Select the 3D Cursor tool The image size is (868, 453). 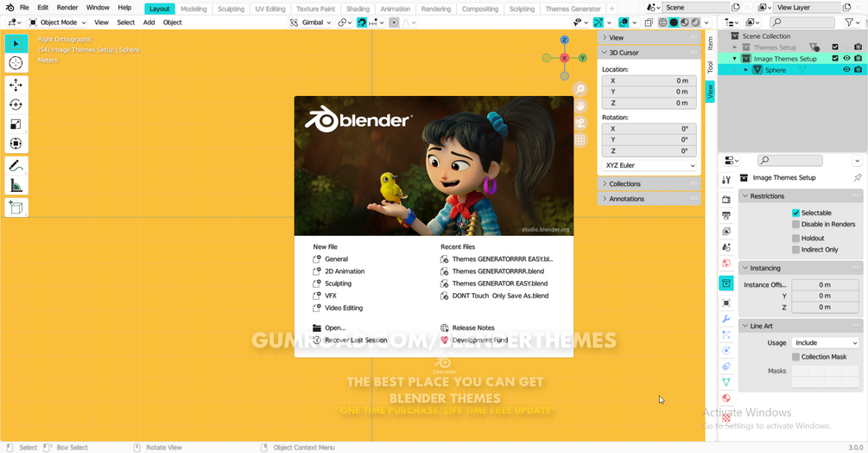16,63
